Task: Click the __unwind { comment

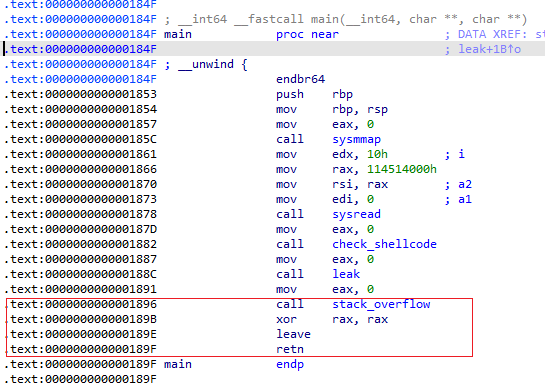Action: tap(206, 64)
